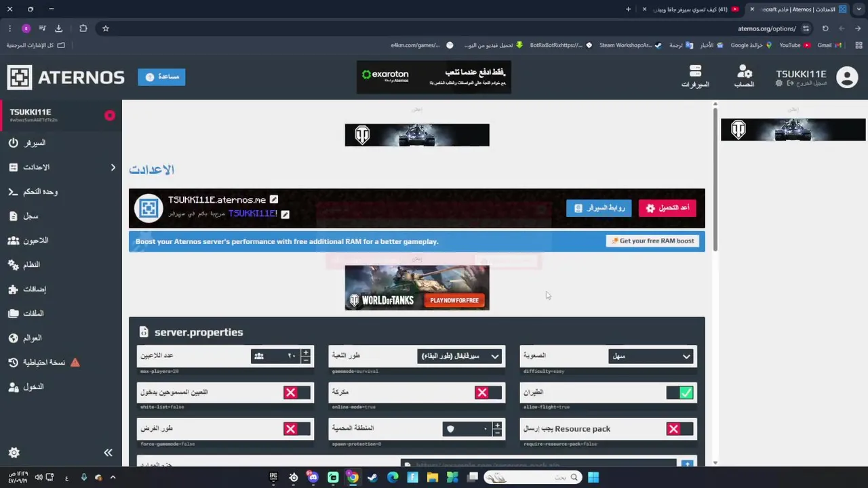Click the taskbar search box

pos(532,478)
